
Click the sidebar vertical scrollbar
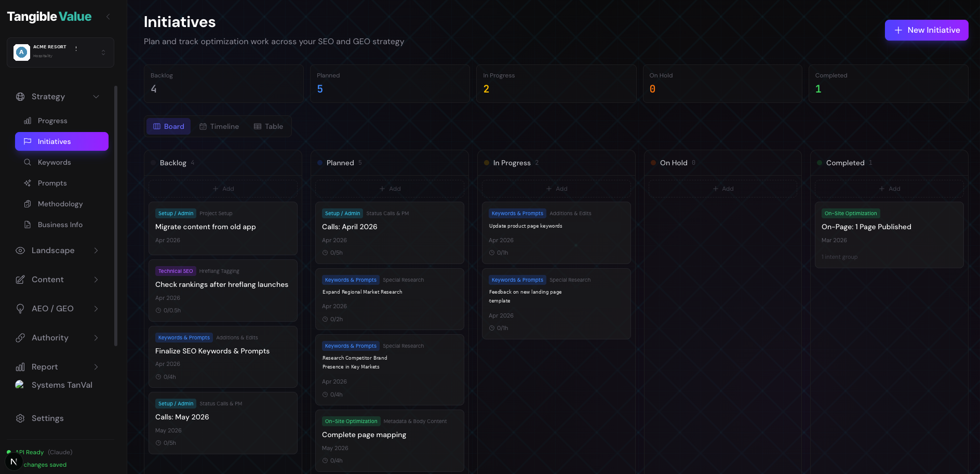[116, 216]
